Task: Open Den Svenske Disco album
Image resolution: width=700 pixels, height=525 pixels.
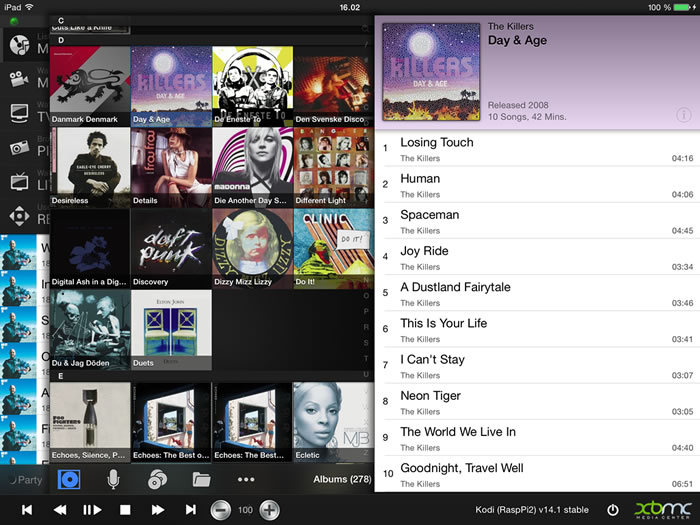Action: click(x=333, y=86)
